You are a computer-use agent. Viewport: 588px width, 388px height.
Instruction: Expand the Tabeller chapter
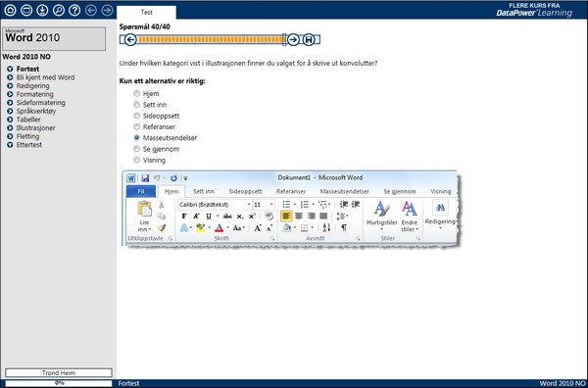point(10,120)
